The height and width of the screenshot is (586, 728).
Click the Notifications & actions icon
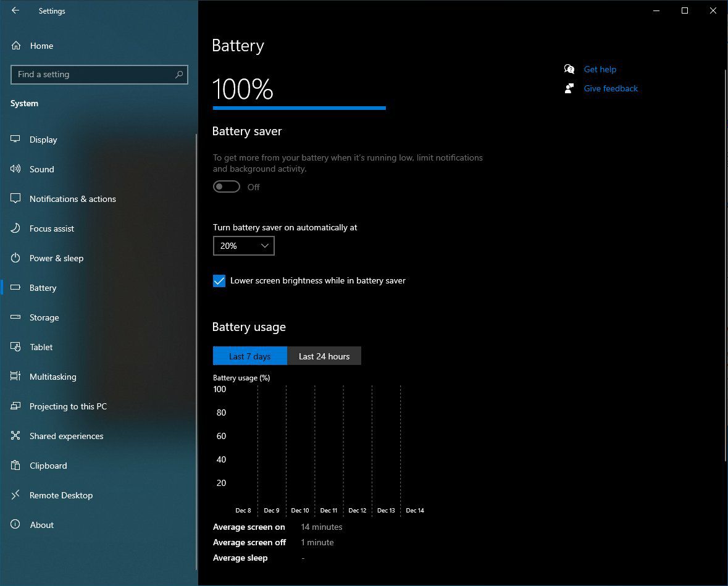coord(15,198)
